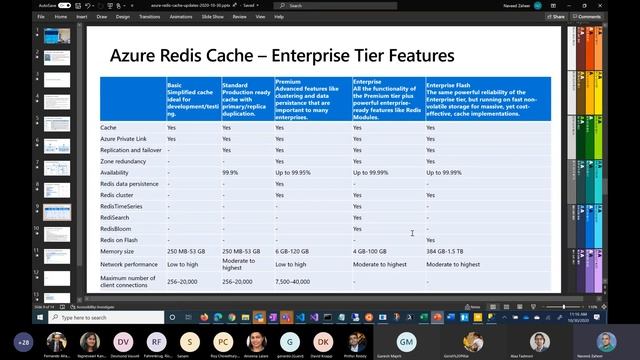The width and height of the screenshot is (640, 360).
Task: Open PowerPoint from the taskbar
Action: (x=437, y=318)
